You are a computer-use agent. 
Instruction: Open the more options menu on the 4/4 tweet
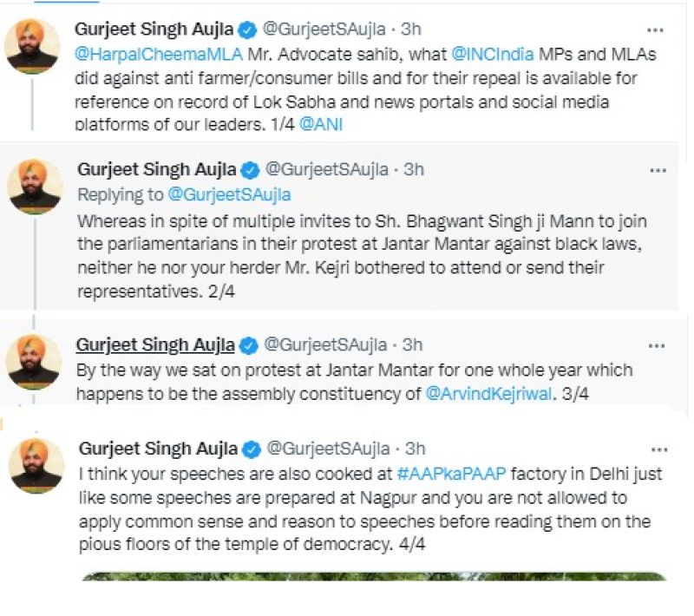[x=659, y=449]
